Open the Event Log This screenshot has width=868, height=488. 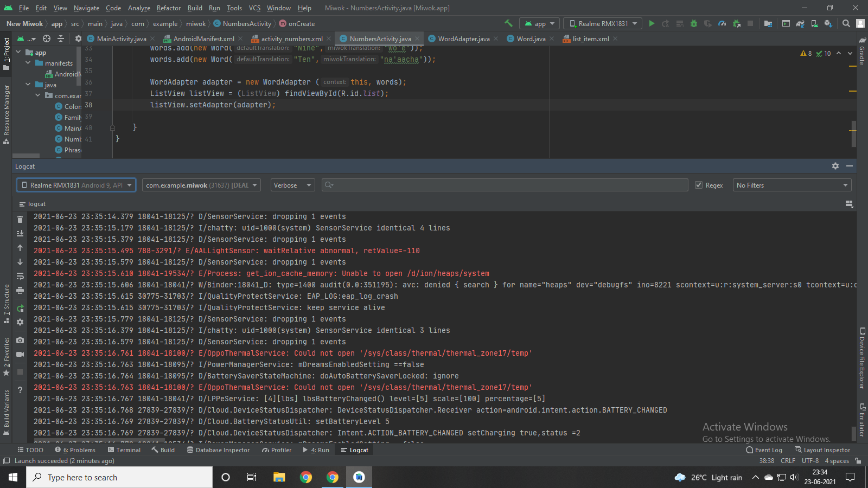[764, 450]
